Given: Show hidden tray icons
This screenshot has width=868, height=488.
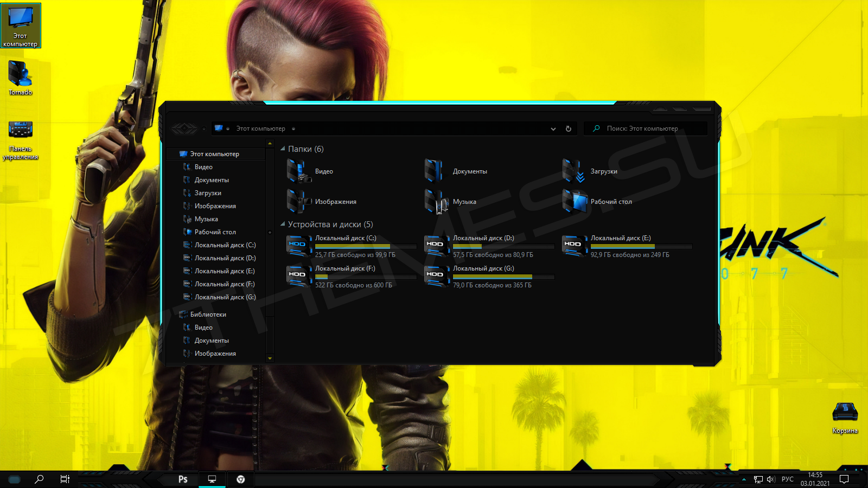Looking at the screenshot, I should (744, 479).
